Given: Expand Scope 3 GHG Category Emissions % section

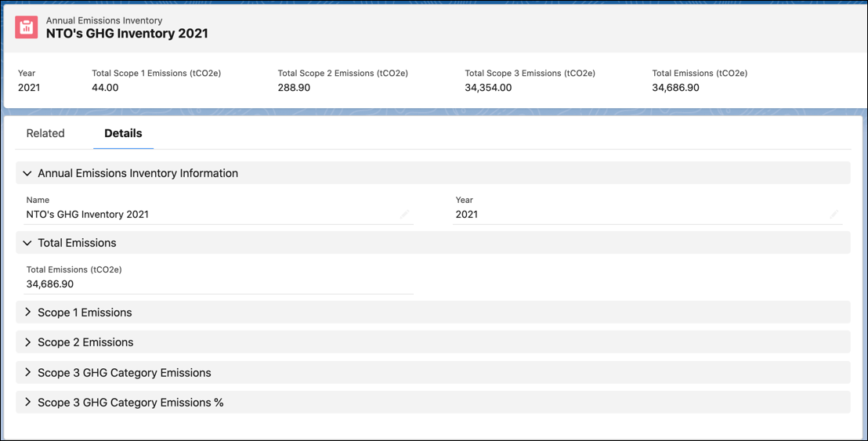Looking at the screenshot, I should pos(433,403).
